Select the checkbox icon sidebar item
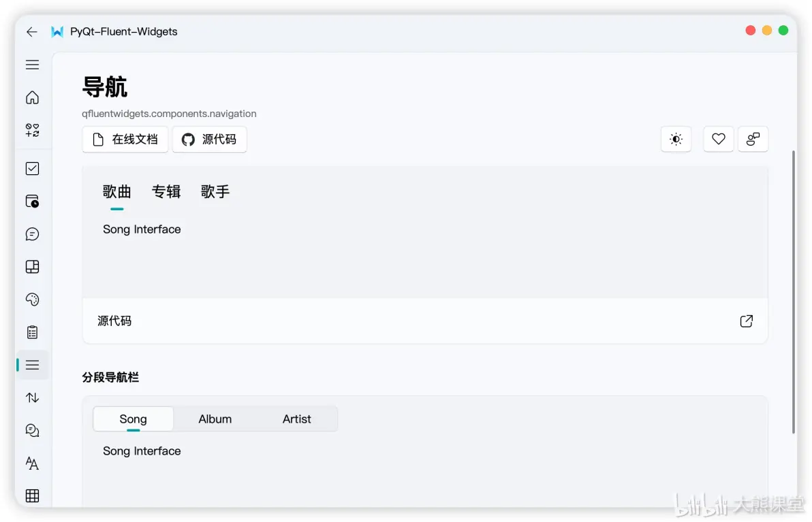This screenshot has height=522, width=812. (x=32, y=169)
